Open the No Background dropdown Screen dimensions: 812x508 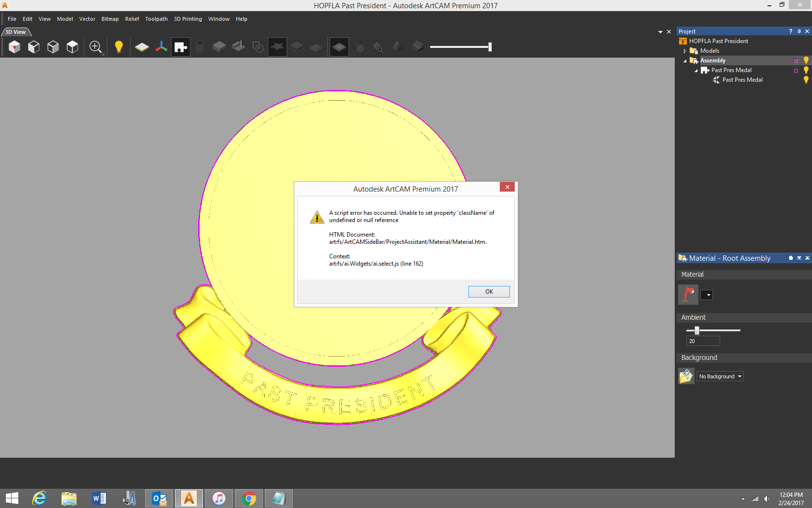pos(720,376)
